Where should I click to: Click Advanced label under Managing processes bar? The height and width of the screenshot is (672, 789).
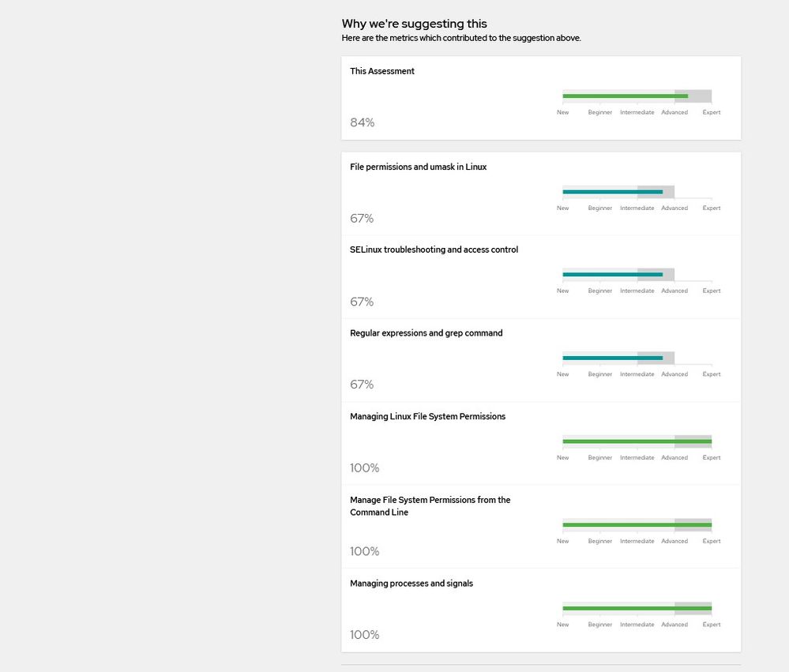tap(674, 625)
